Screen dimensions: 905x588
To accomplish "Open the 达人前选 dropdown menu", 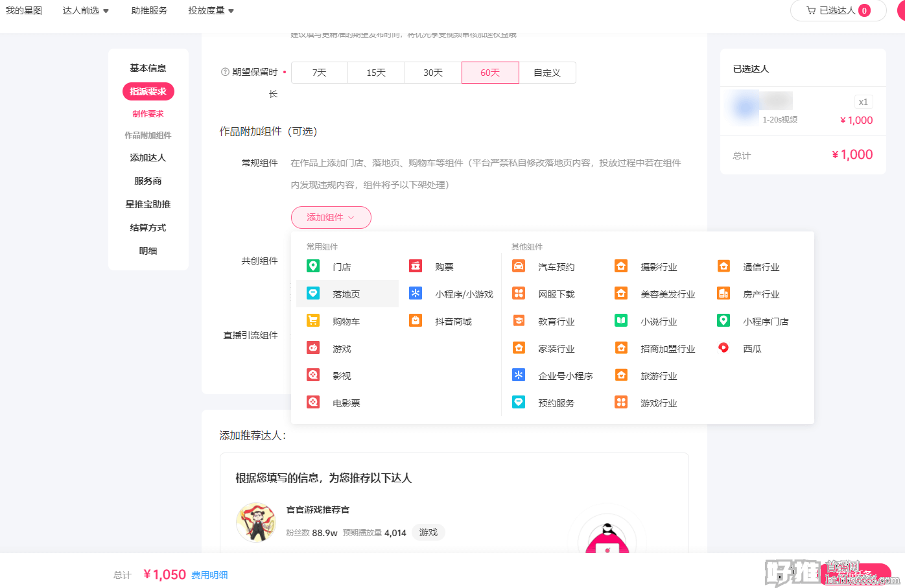I will [x=86, y=10].
